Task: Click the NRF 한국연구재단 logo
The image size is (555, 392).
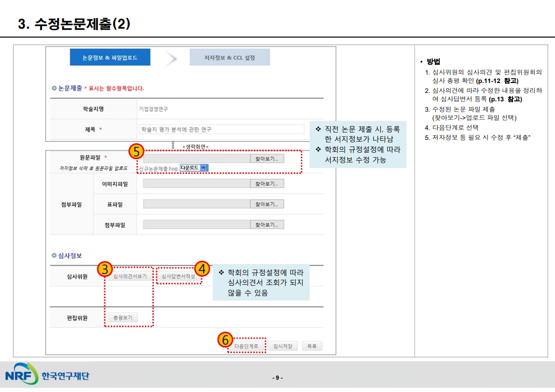Action: pos(47,374)
